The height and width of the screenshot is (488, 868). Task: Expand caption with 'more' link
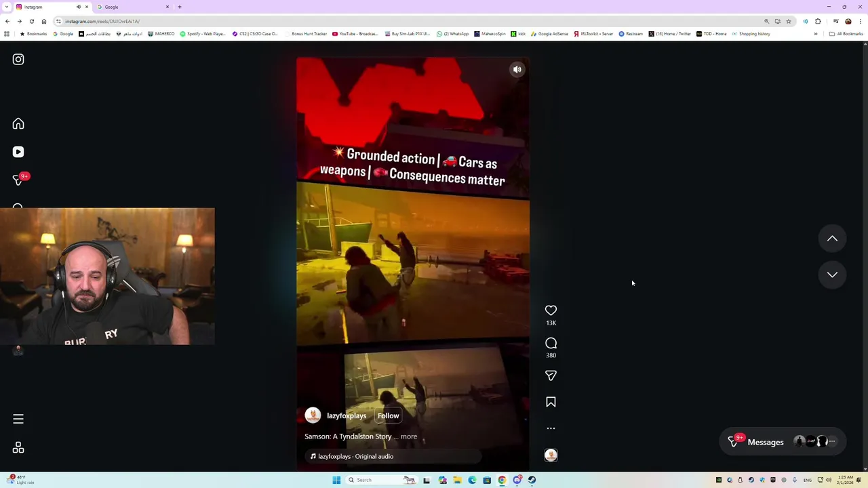(408, 436)
